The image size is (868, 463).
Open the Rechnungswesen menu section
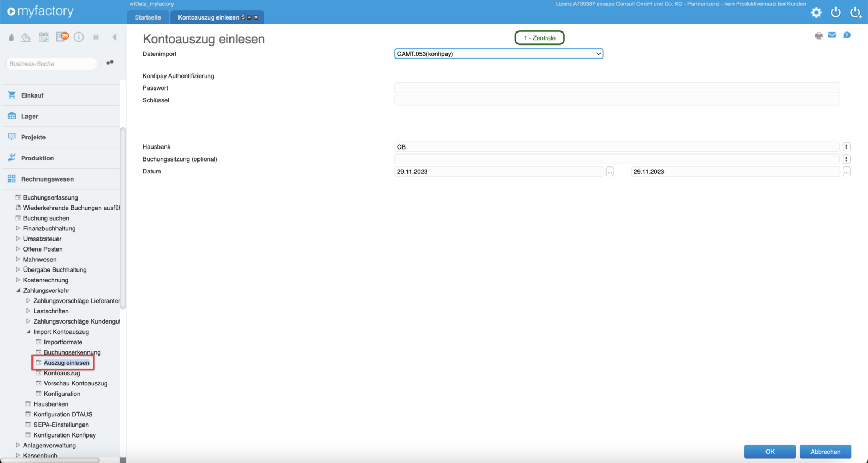click(47, 179)
